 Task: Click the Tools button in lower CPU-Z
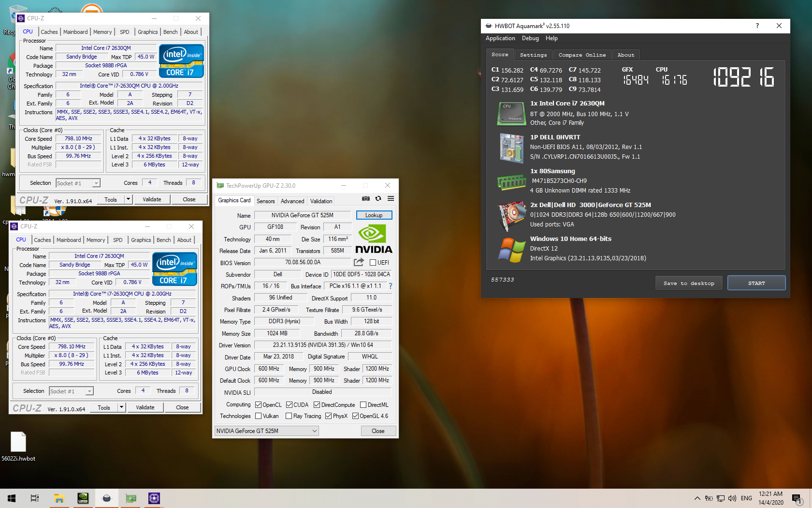[x=104, y=407]
